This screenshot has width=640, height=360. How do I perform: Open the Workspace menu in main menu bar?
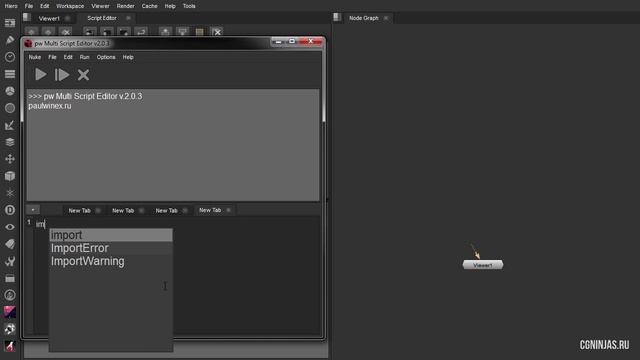coord(70,6)
